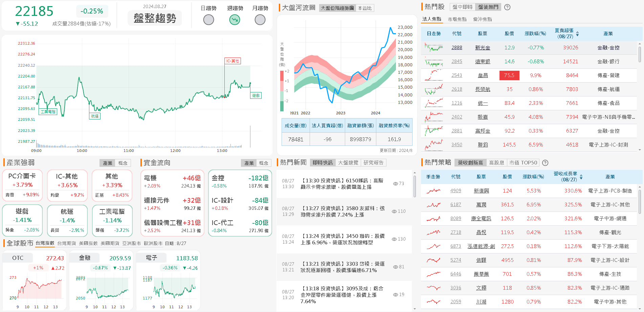Screen dimensions: 644x312
Task: Click the weekly trend green indicator circle
Action: (235, 20)
